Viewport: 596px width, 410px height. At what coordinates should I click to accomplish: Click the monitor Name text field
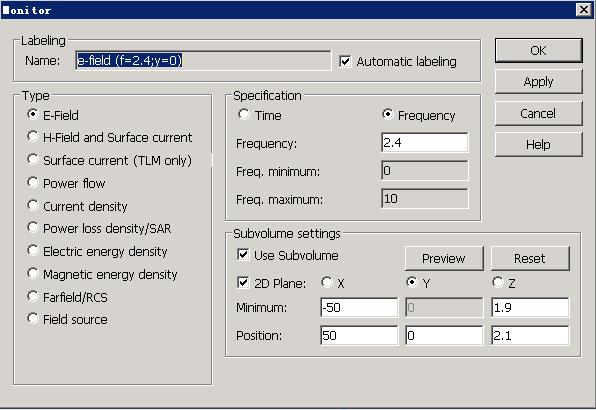click(x=203, y=60)
